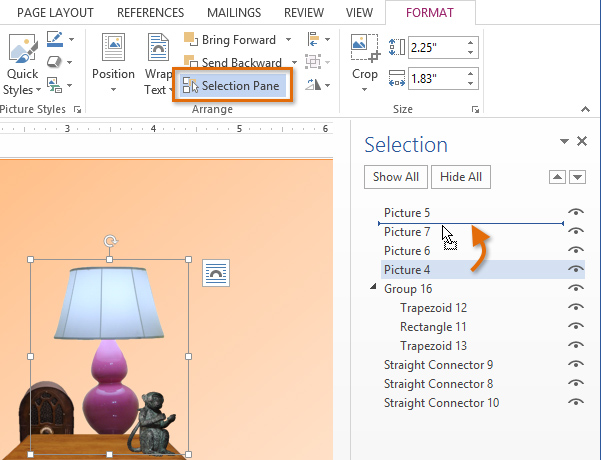Viewport: 601px width, 460px height.
Task: Move selected item up with Bring Forward arrow
Action: click(557, 177)
